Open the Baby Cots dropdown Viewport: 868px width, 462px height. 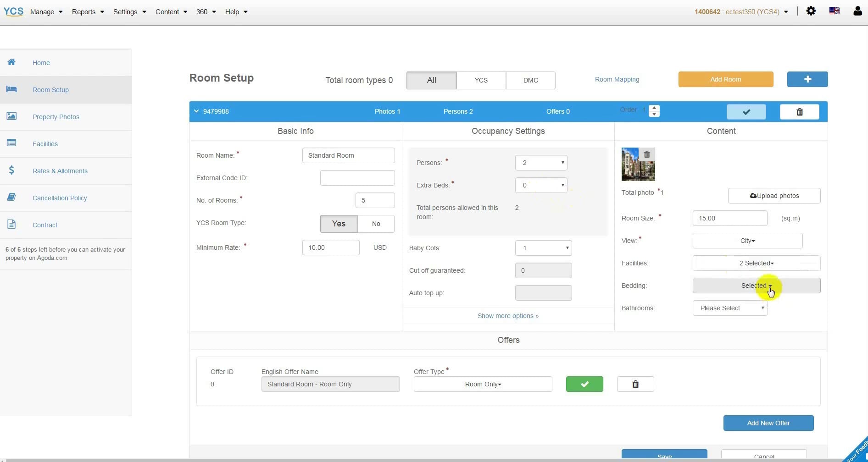(544, 248)
